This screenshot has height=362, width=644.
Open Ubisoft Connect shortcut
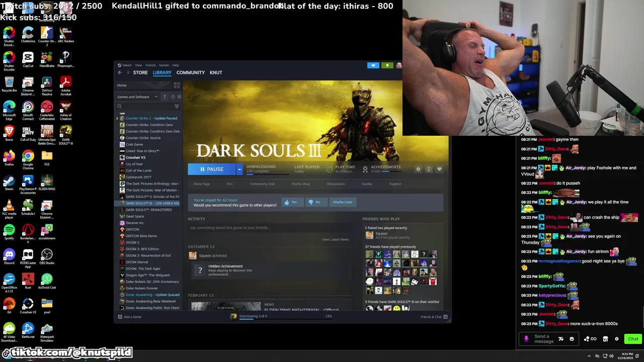click(28, 110)
